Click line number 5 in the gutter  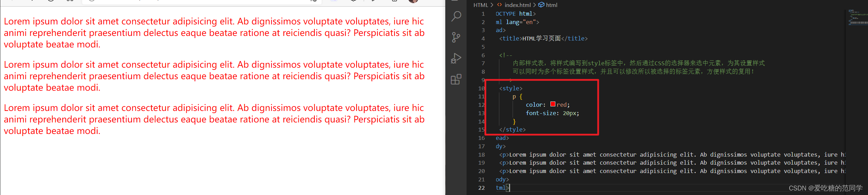point(483,47)
